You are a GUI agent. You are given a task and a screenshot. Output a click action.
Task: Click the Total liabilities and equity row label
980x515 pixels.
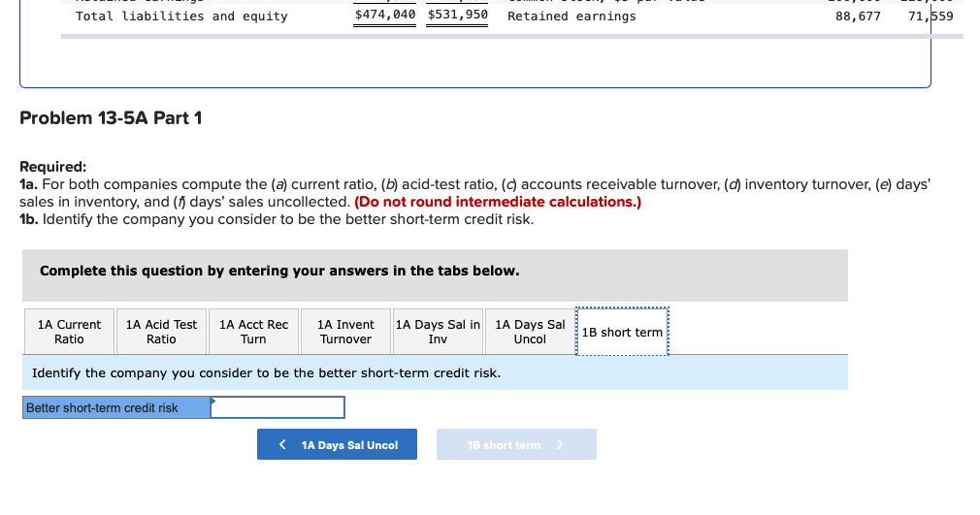[181, 16]
